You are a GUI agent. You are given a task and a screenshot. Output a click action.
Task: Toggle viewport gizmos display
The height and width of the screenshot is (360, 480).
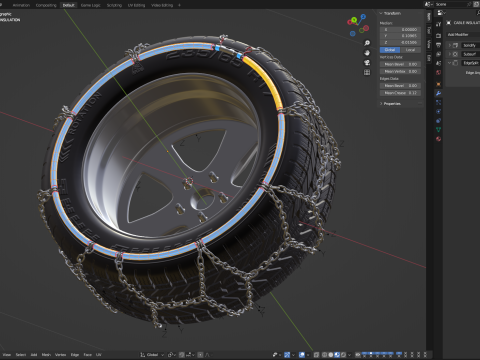pyautogui.click(x=287, y=355)
